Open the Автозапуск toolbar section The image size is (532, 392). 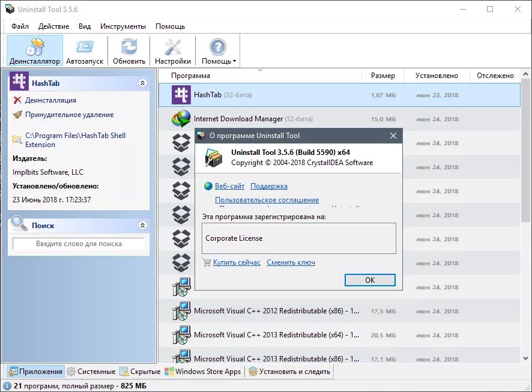tap(85, 51)
